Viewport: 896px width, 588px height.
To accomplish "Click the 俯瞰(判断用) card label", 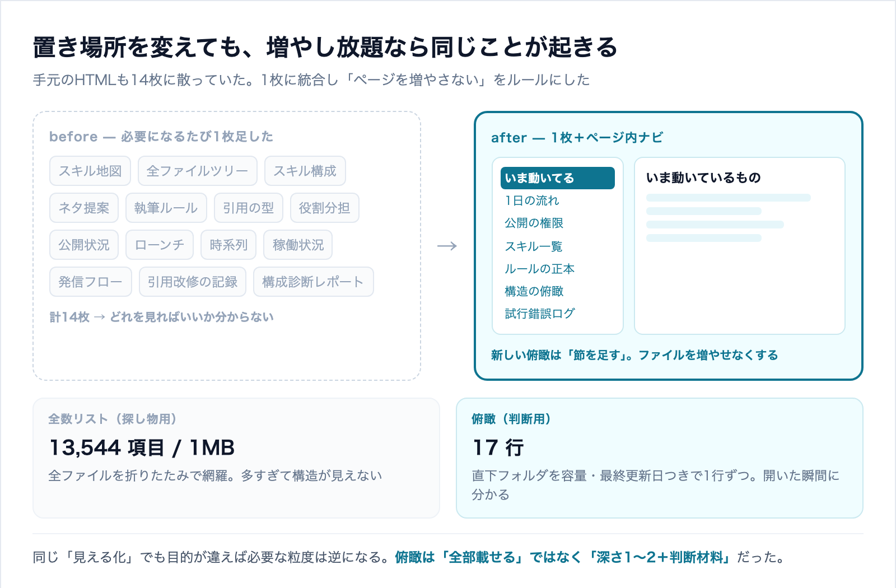I will pyautogui.click(x=511, y=419).
